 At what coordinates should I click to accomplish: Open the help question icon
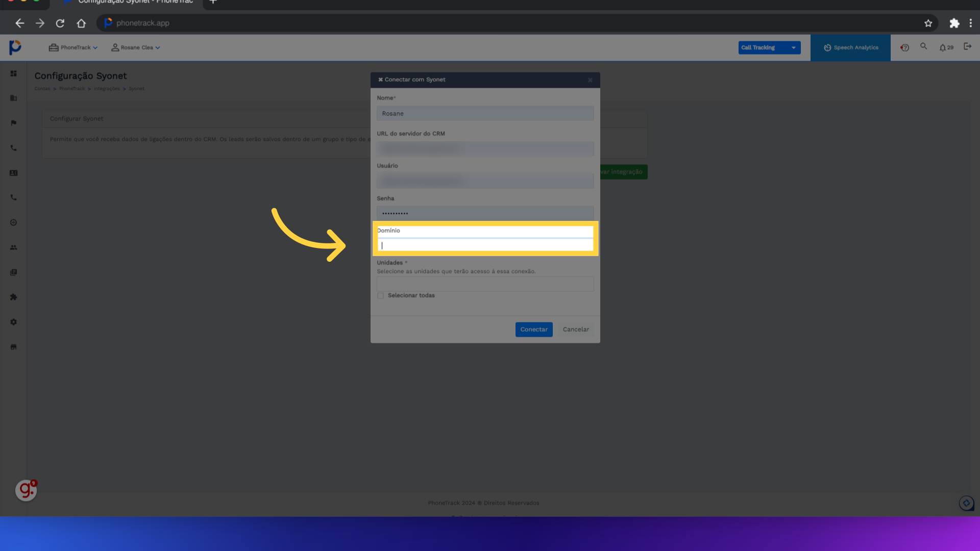[905, 47]
